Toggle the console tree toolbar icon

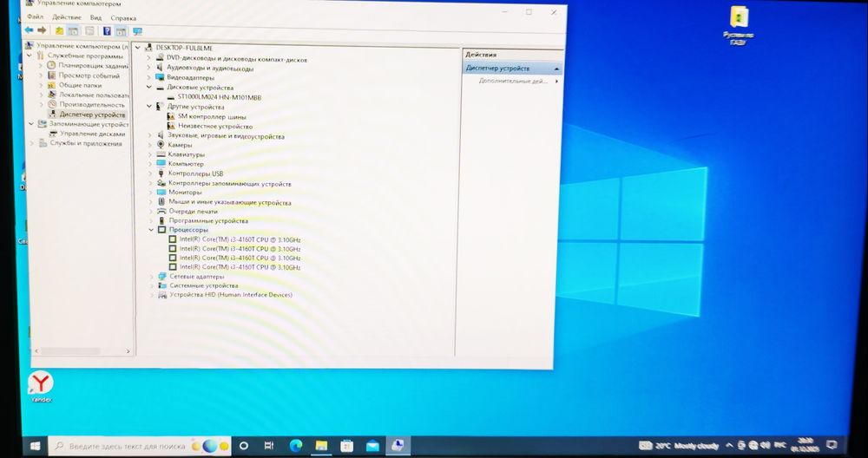tap(73, 31)
